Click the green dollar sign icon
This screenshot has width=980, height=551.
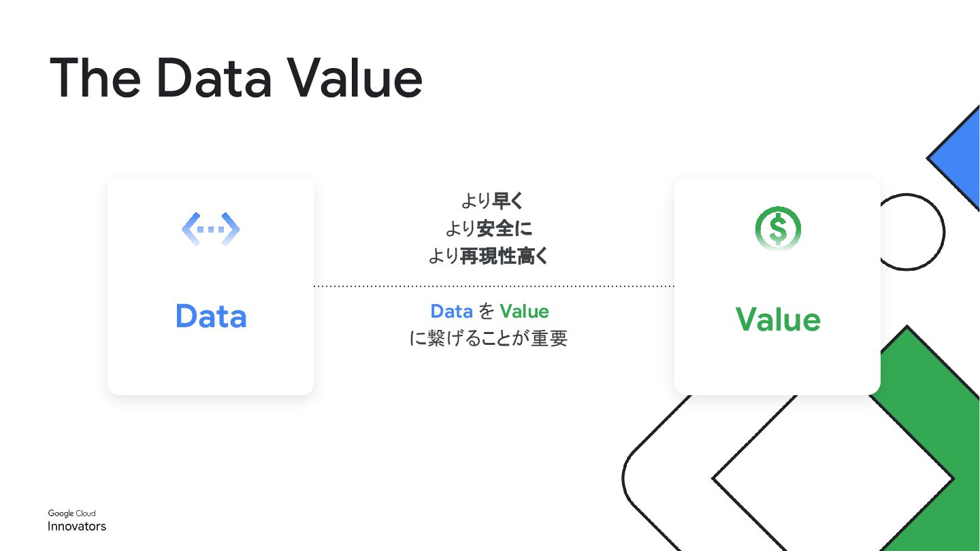pos(777,229)
